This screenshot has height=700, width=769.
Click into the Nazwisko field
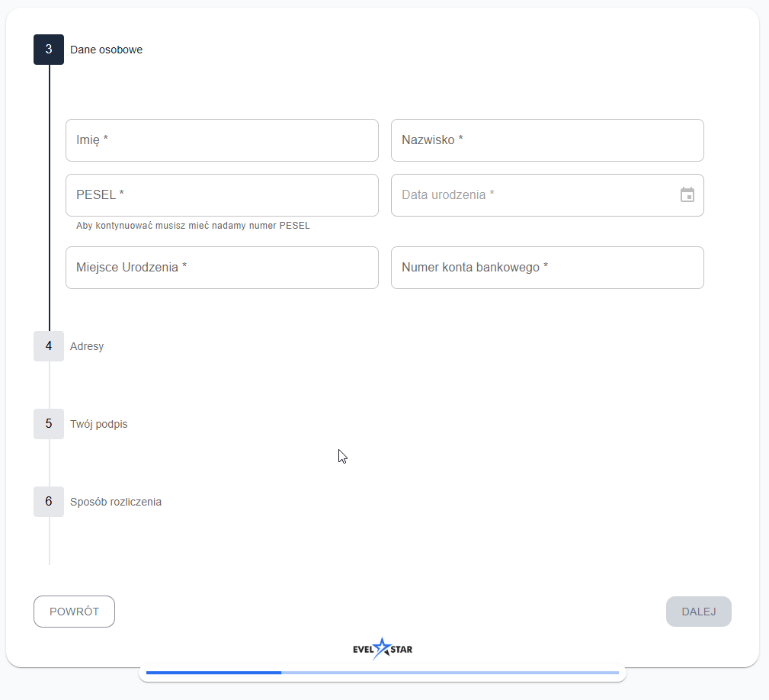[x=546, y=140]
